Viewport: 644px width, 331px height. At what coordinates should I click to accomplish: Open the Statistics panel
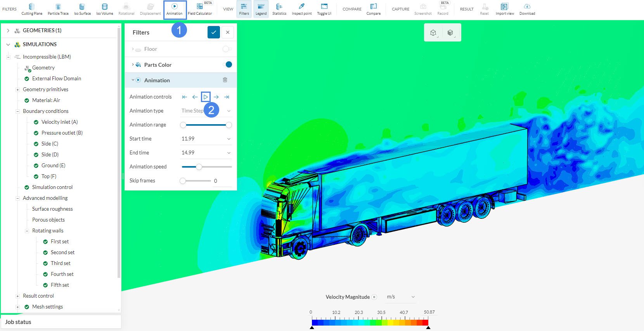279,9
